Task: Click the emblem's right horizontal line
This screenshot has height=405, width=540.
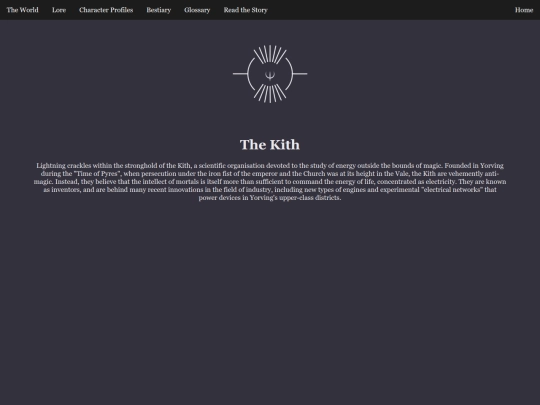Action: pyautogui.click(x=300, y=73)
